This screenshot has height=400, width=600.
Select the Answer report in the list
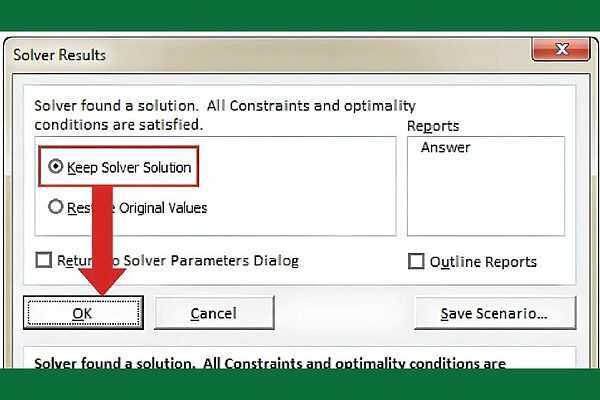point(445,147)
